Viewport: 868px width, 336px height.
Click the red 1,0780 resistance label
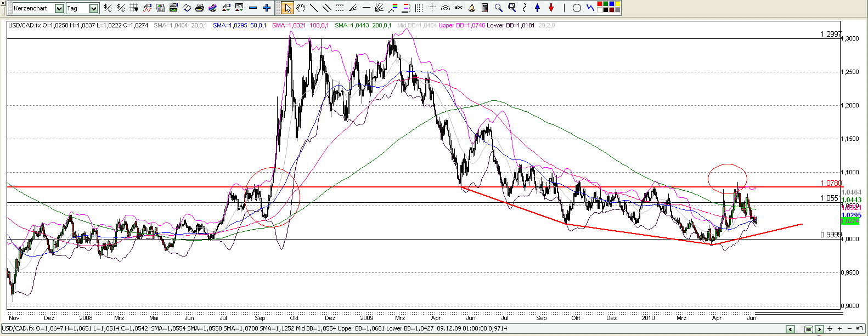831,183
